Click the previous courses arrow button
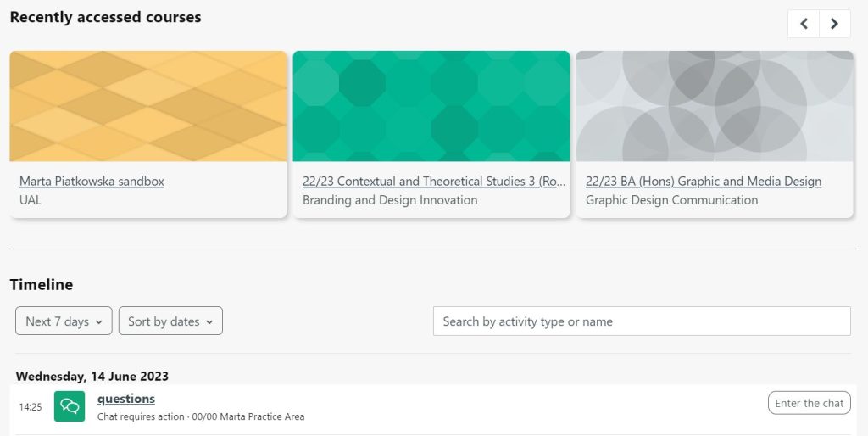 804,24
